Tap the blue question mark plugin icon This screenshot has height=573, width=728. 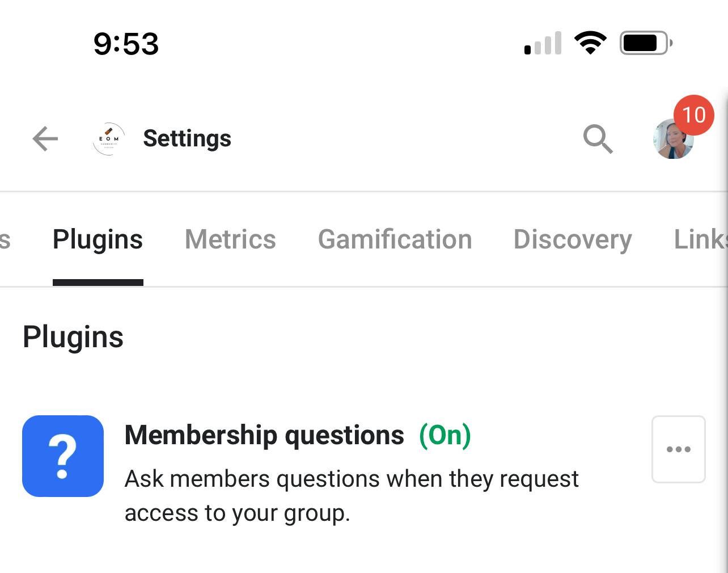point(63,456)
